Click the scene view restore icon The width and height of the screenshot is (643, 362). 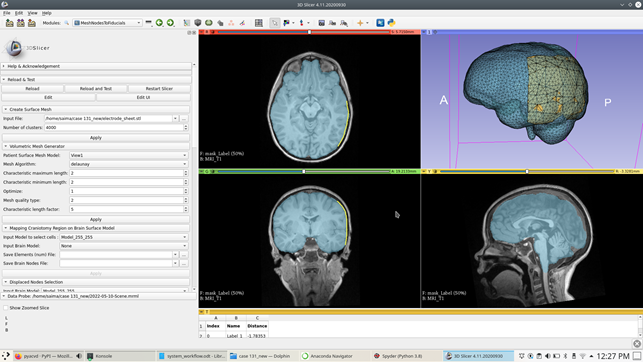(344, 23)
